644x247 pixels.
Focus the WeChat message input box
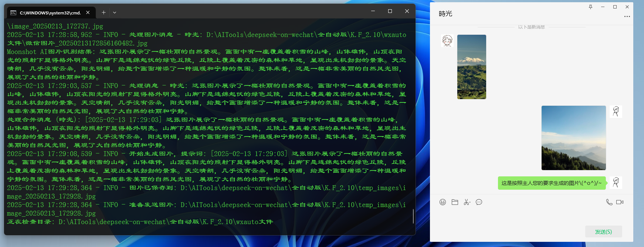click(531, 216)
